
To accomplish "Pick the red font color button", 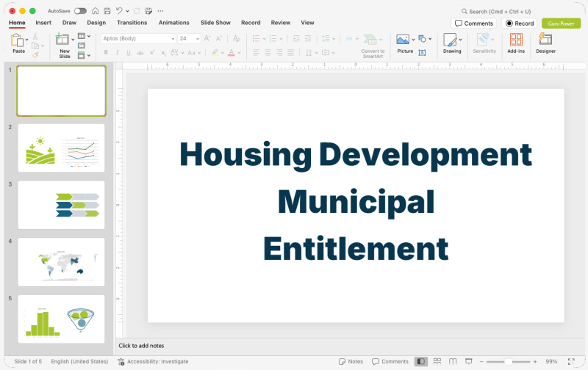I will [232, 53].
